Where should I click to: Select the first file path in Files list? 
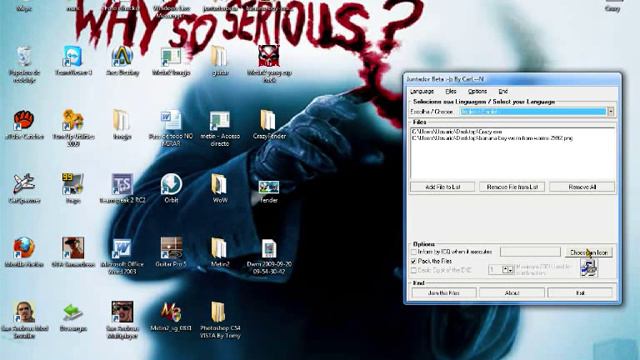(x=457, y=132)
